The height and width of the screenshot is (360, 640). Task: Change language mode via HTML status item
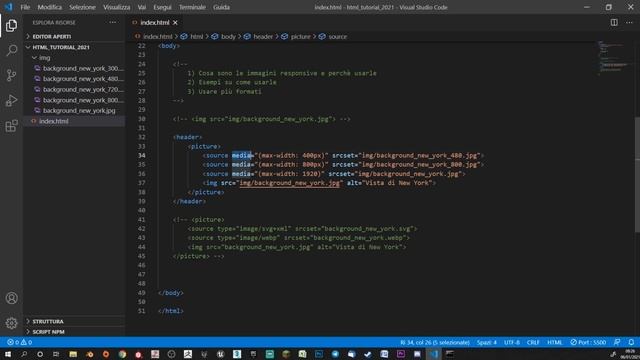(555, 342)
